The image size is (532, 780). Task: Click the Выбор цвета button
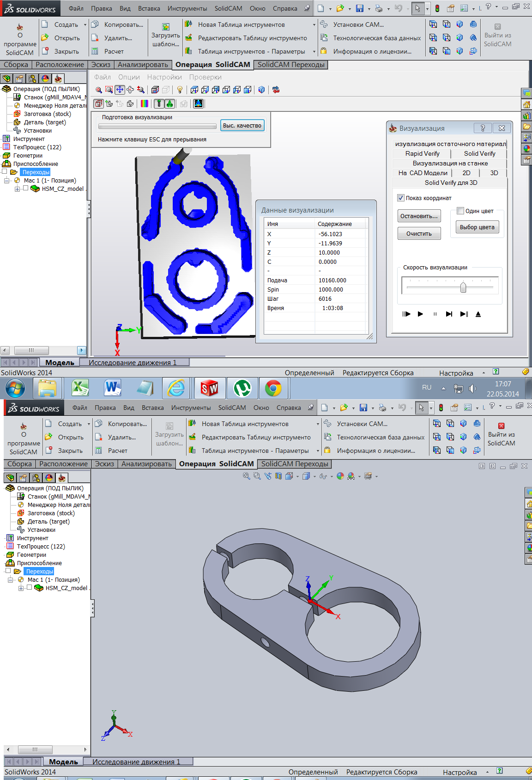(477, 227)
